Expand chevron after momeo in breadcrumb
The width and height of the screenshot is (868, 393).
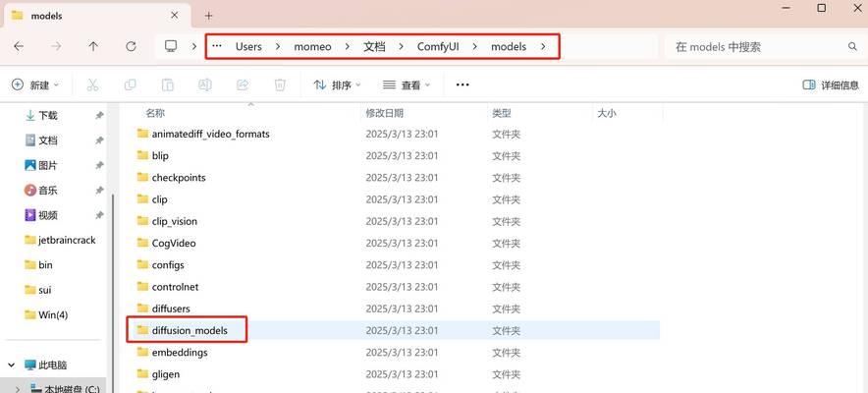click(x=347, y=47)
